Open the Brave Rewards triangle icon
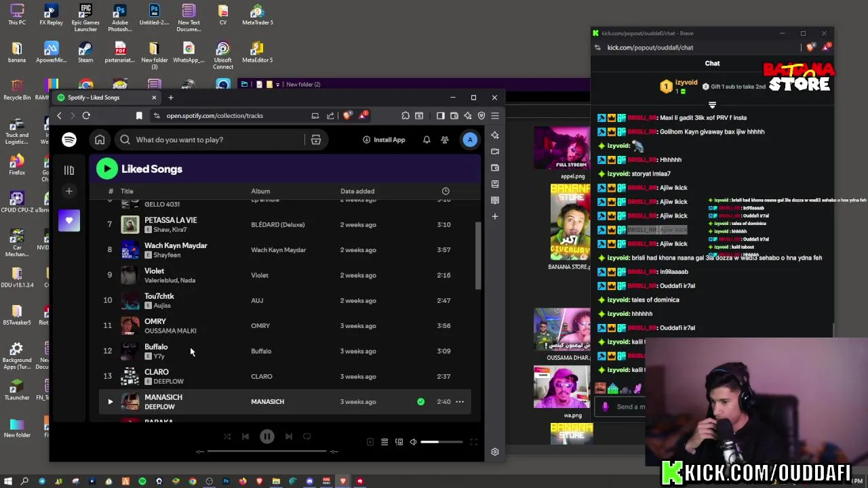The height and width of the screenshot is (488, 868). tap(363, 115)
